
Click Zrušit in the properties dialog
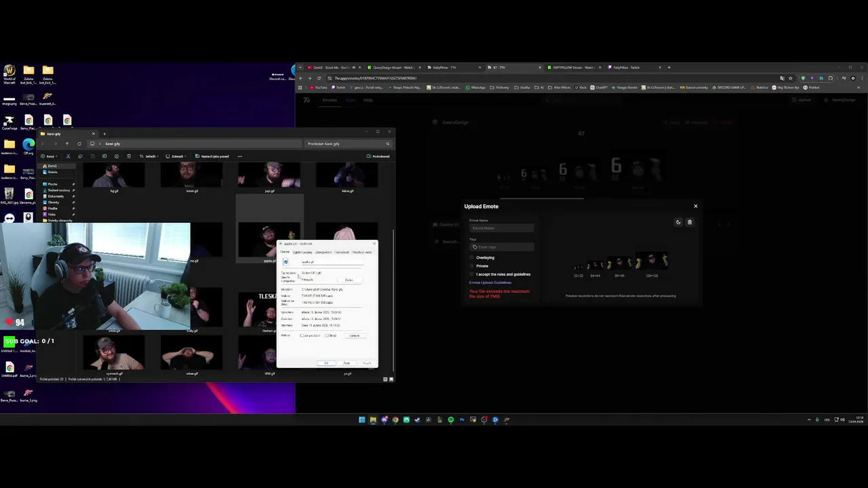click(347, 363)
